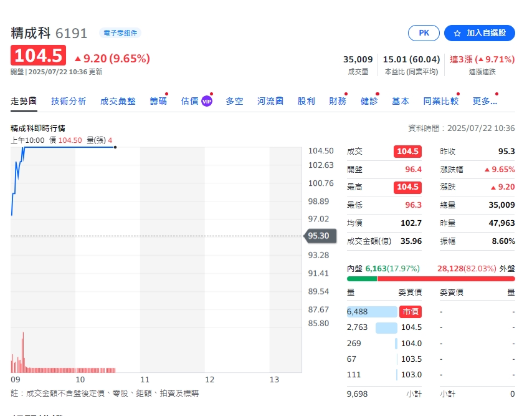Open the 電子零組件 sector link
This screenshot has width=532, height=416.
(120, 33)
